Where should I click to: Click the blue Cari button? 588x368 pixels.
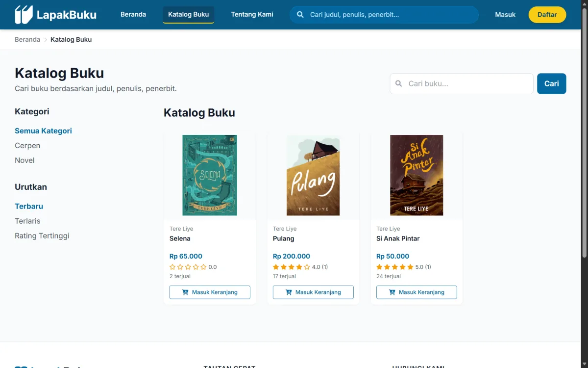[x=552, y=84]
